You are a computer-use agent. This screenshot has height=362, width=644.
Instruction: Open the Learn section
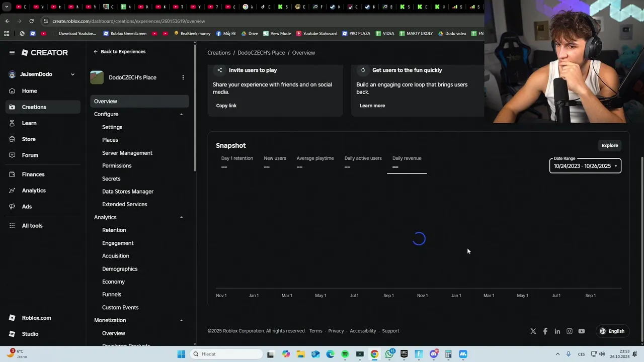point(29,123)
